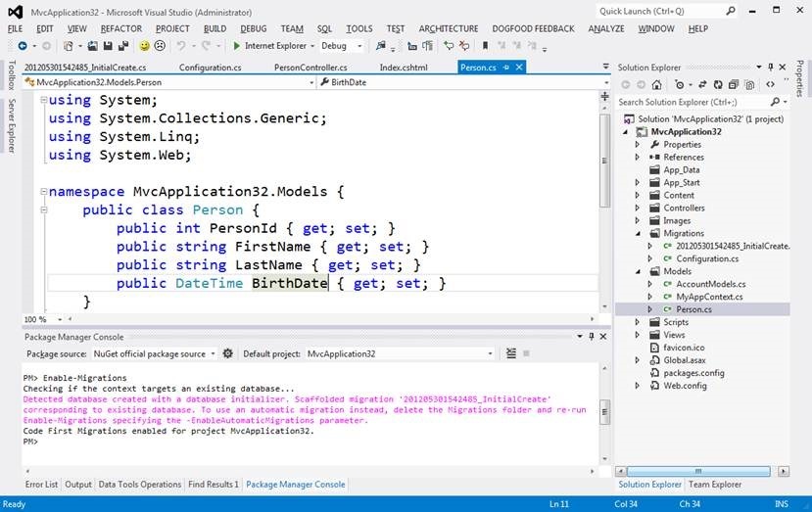Switch to the Configuration.cs editor tab
Screen dimensions: 812x512
[x=211, y=68]
